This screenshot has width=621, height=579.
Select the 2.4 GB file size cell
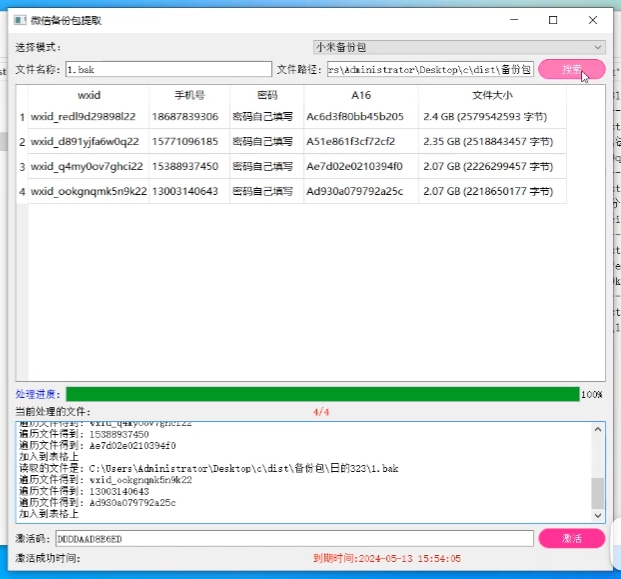coord(492,116)
